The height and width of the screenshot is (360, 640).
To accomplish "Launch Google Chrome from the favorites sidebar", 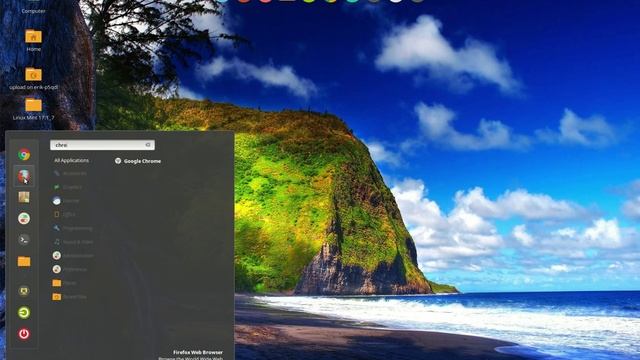I will (24, 154).
